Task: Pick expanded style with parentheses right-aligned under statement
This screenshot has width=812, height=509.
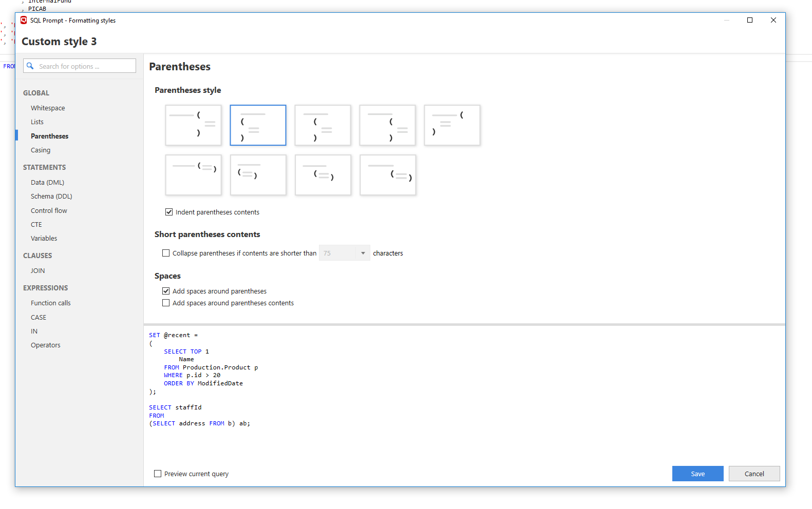Action: [387, 125]
